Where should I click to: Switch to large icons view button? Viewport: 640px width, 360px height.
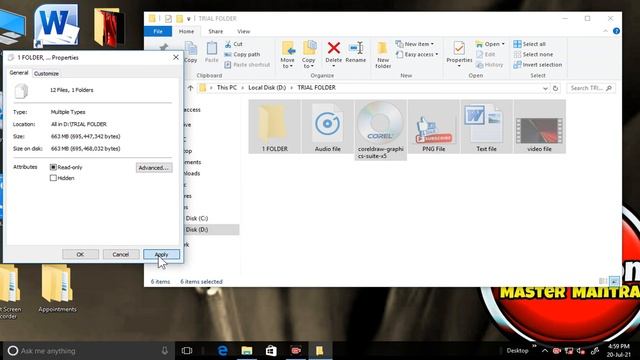[x=614, y=281]
